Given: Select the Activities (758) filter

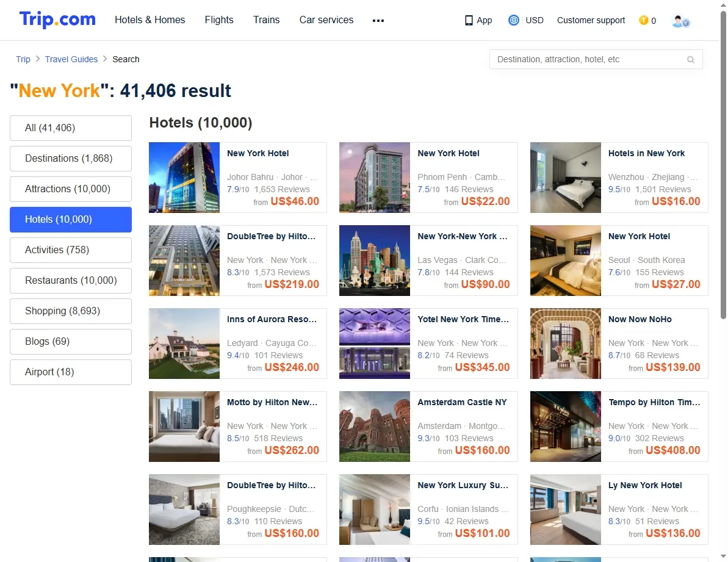Looking at the screenshot, I should (x=71, y=250).
